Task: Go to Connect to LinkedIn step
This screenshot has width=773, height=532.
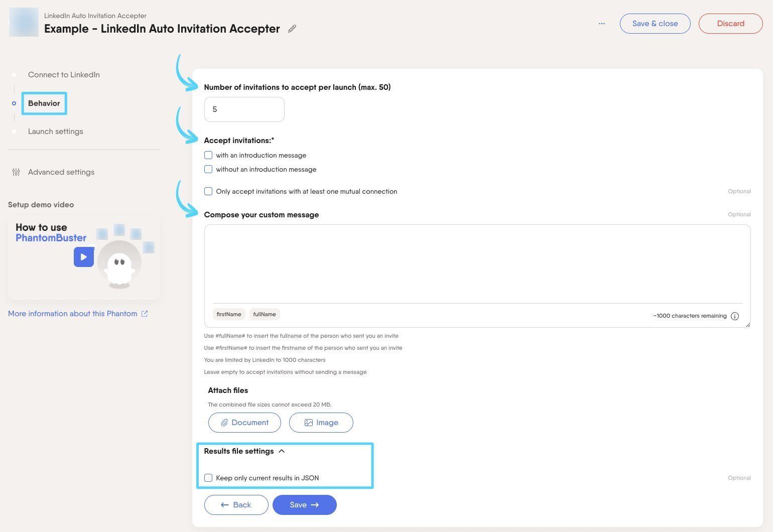Action: tap(64, 75)
